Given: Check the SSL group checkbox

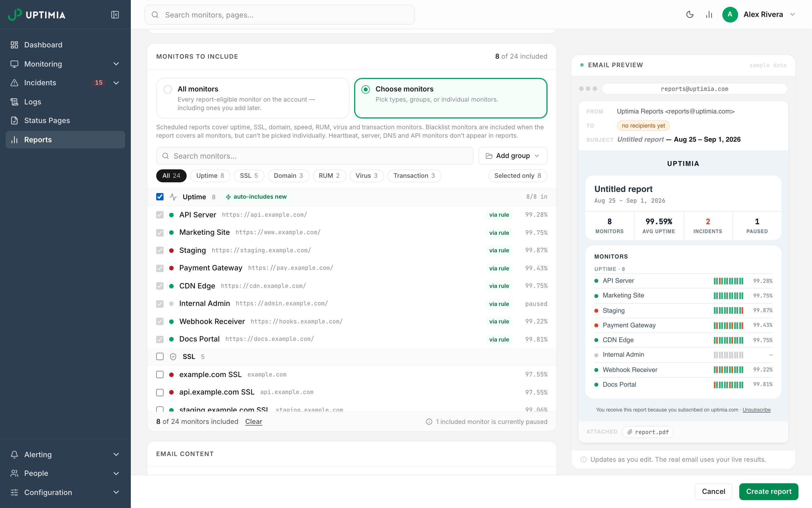Looking at the screenshot, I should pyautogui.click(x=160, y=357).
